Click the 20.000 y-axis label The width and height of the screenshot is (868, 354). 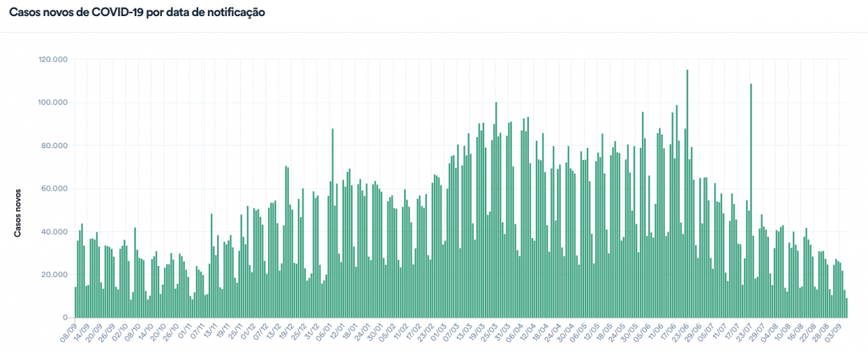(x=54, y=275)
